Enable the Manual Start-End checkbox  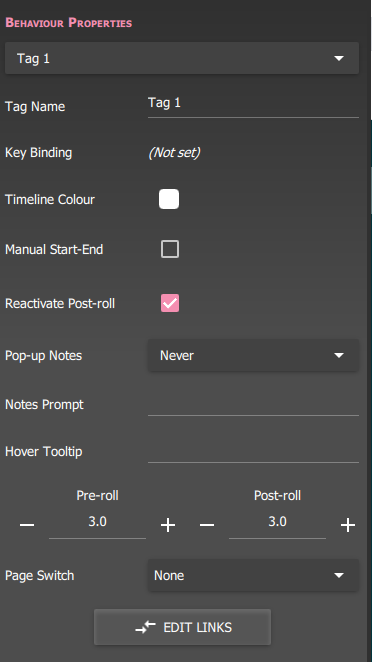[170, 249]
